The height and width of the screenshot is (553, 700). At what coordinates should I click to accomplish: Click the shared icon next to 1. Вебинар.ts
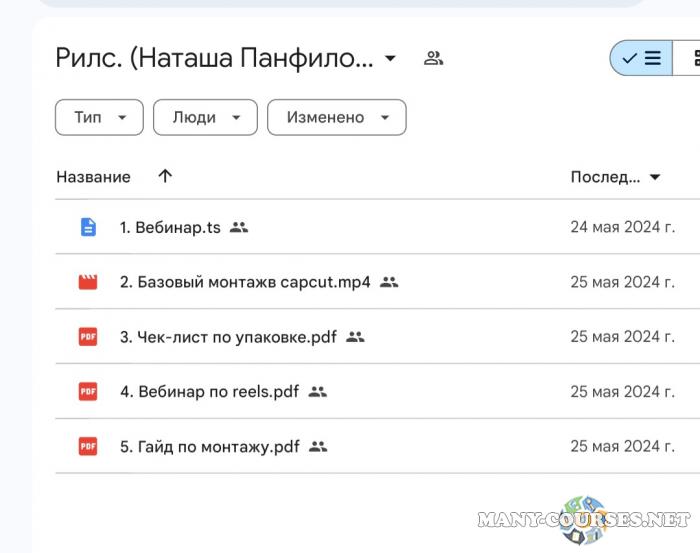[x=239, y=227]
